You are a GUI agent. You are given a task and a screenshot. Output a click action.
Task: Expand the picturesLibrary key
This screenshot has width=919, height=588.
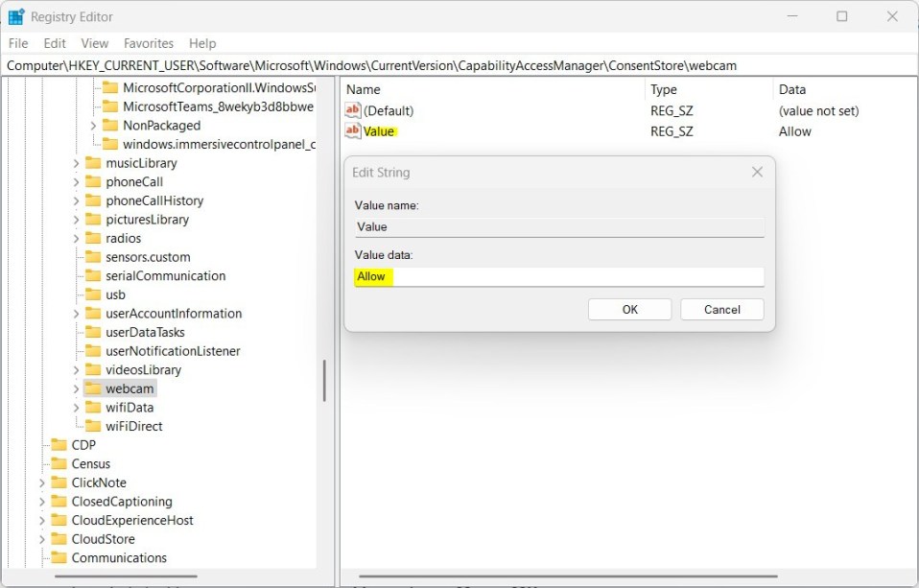(76, 220)
